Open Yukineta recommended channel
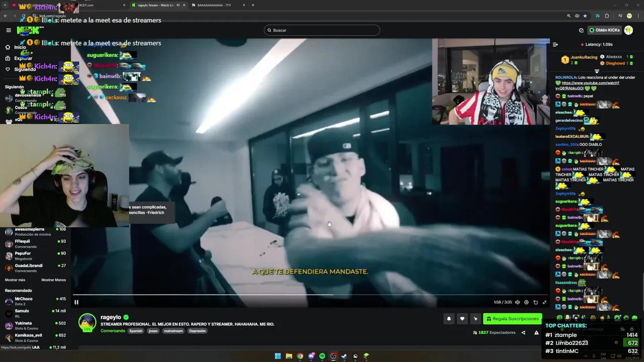 click(35, 325)
